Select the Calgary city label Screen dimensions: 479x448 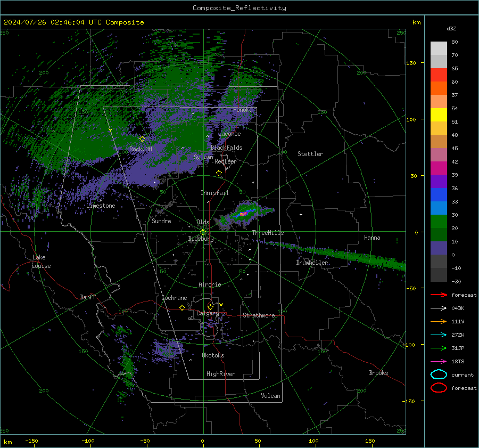point(208,313)
